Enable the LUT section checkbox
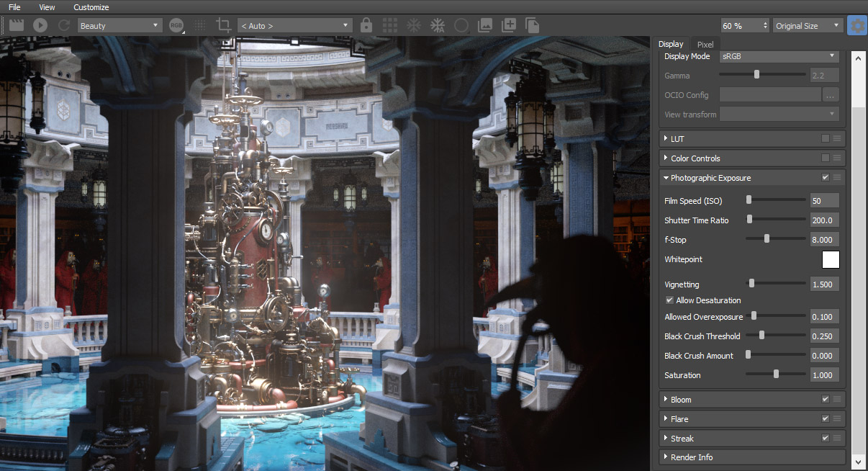Image resolution: width=868 pixels, height=471 pixels. point(826,139)
